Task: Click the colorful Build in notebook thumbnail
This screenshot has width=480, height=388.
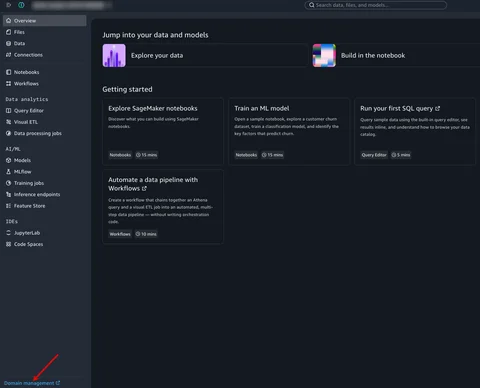Action: coord(324,55)
